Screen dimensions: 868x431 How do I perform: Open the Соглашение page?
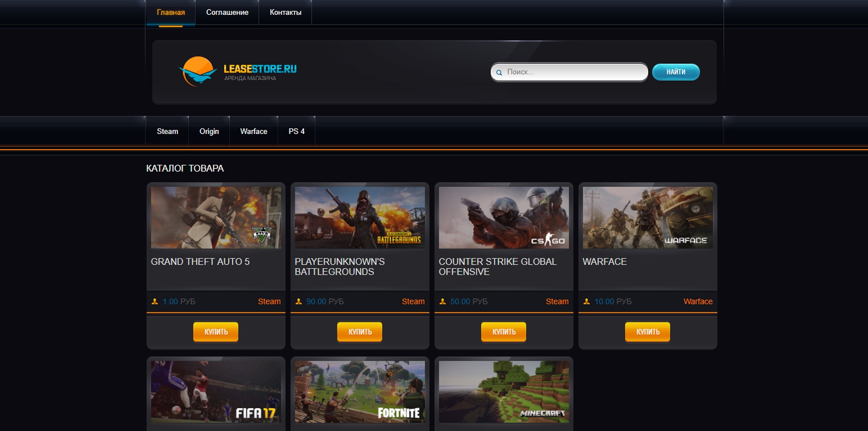point(227,13)
